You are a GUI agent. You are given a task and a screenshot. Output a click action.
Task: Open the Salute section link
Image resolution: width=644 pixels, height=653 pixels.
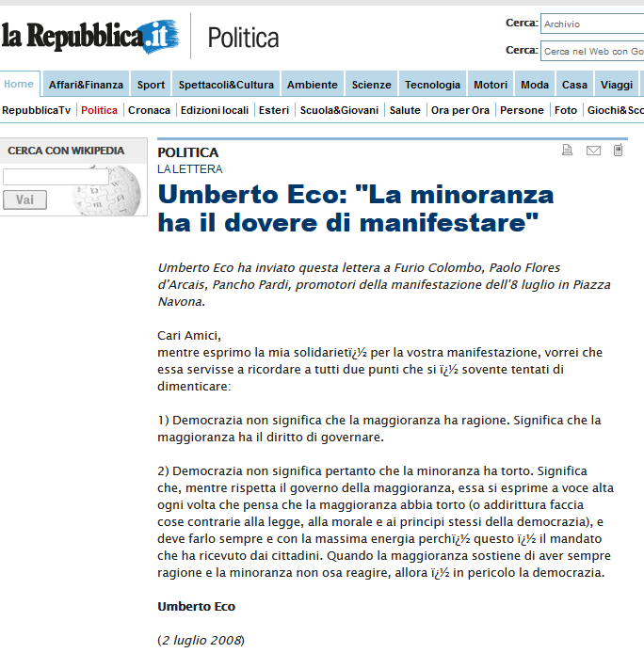click(405, 110)
